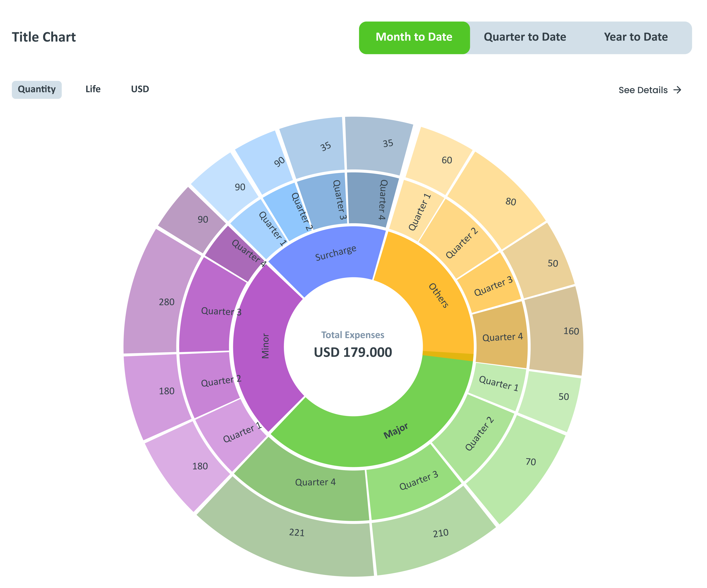Click the outer 221 value segment
This screenshot has height=588, width=707.
297,533
